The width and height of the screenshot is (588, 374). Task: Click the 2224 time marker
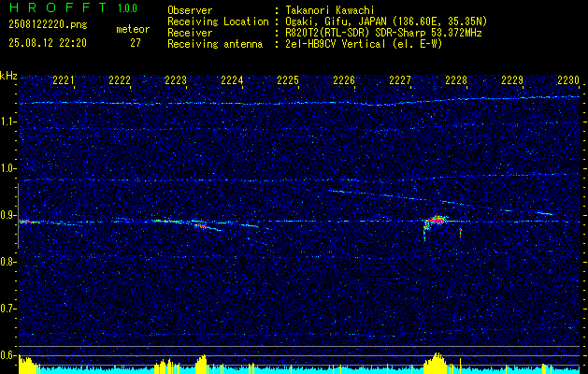pyautogui.click(x=232, y=80)
